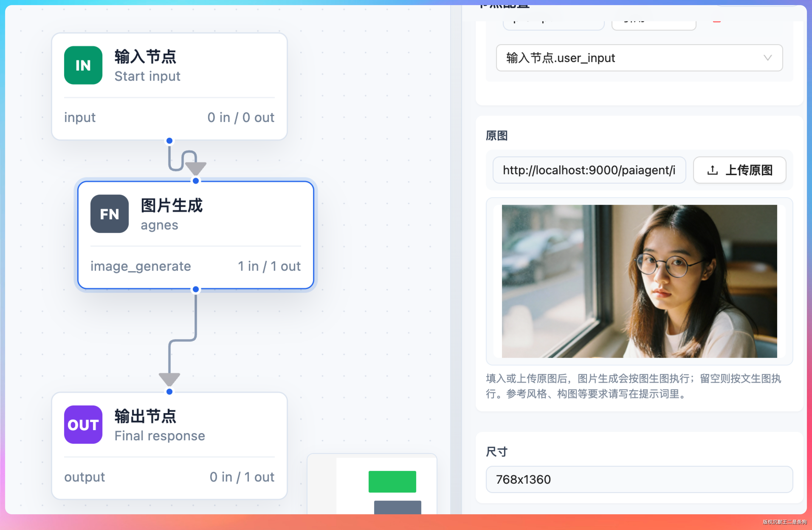Click the hint text starting with 填入或上传原图后

[x=634, y=386]
